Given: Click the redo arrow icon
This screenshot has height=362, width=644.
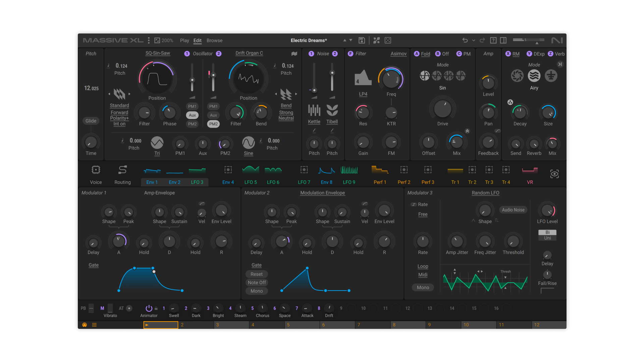Looking at the screenshot, I should [x=482, y=40].
